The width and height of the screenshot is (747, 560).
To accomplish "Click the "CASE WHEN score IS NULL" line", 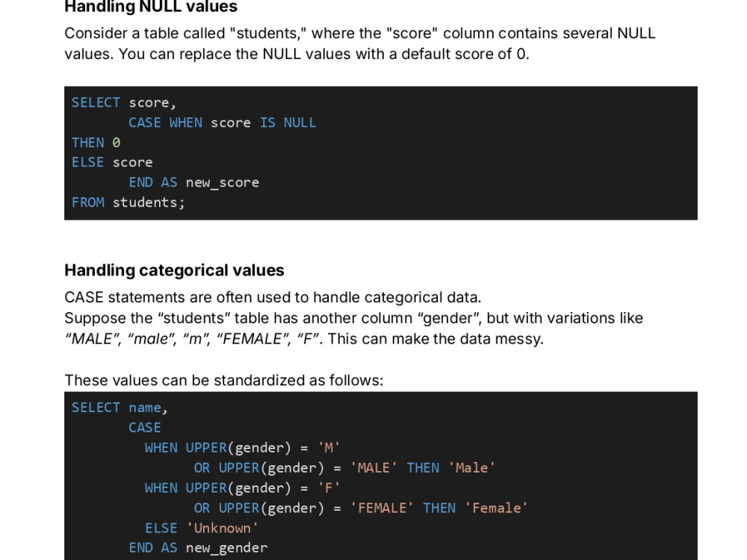I will point(222,123).
